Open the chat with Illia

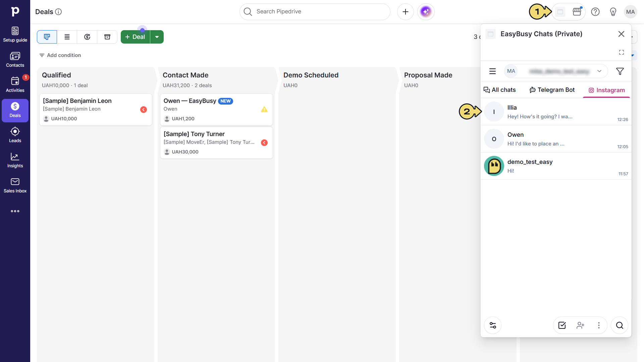[556, 112]
